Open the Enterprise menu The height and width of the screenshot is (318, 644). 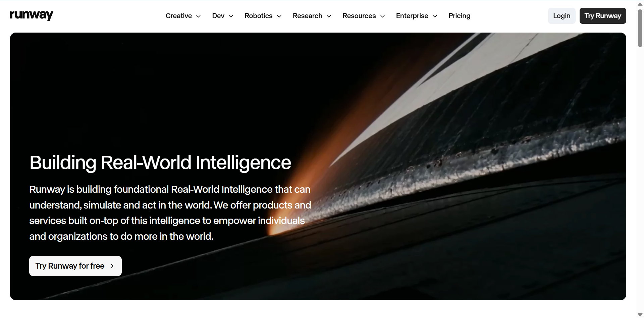click(x=417, y=16)
